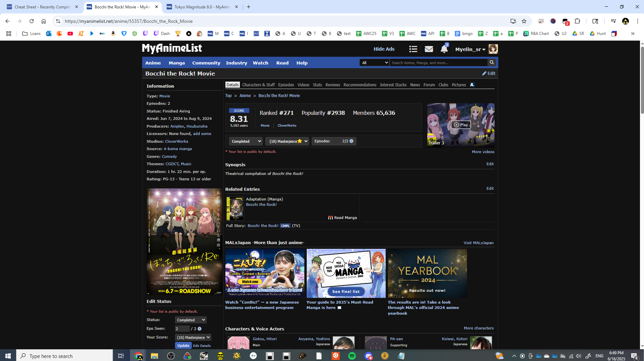This screenshot has height=361, width=644.
Task: Bookmark this page with the star icon
Action: (524, 21)
